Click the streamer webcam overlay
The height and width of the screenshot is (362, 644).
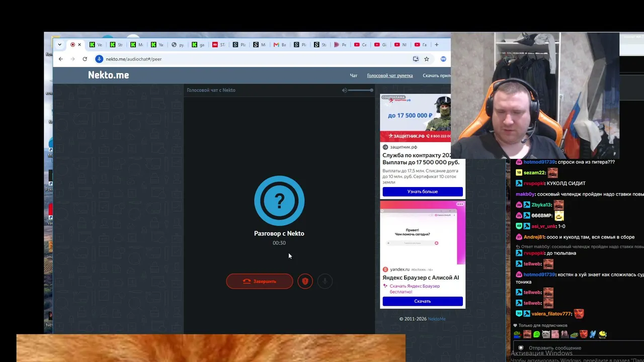pos(534,96)
